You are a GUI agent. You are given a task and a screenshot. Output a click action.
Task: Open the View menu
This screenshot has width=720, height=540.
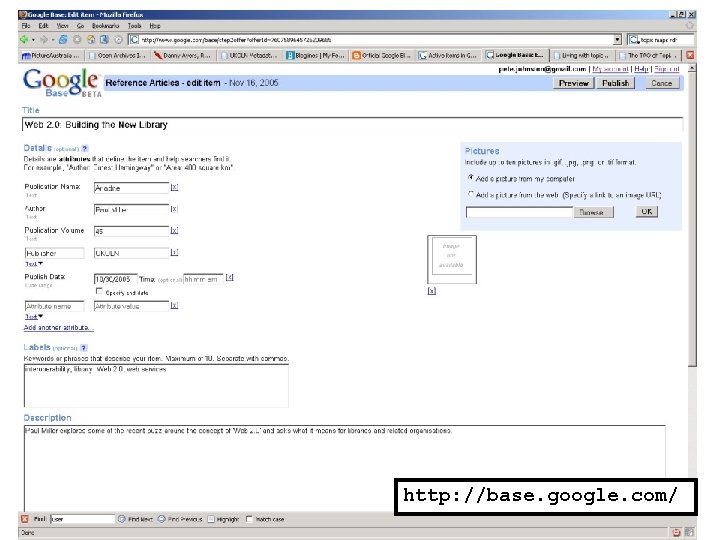62,26
